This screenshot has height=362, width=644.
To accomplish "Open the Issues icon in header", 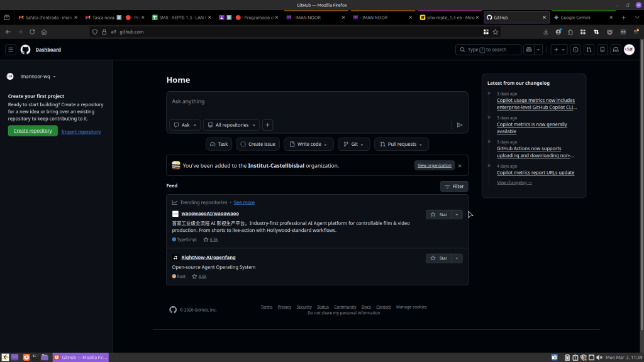I will [x=575, y=50].
